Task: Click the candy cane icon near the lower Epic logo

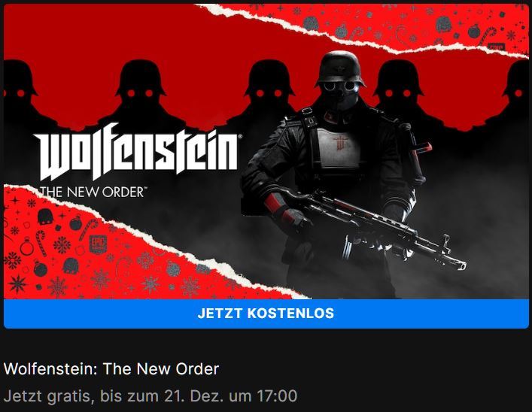Action: point(87,229)
